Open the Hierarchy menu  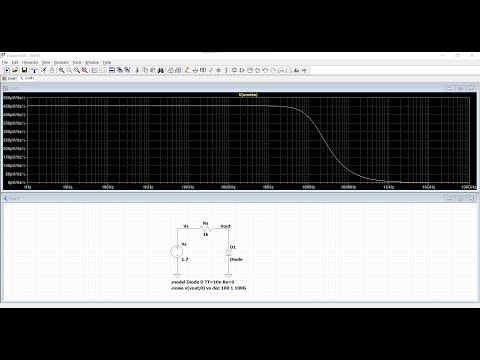point(30,62)
